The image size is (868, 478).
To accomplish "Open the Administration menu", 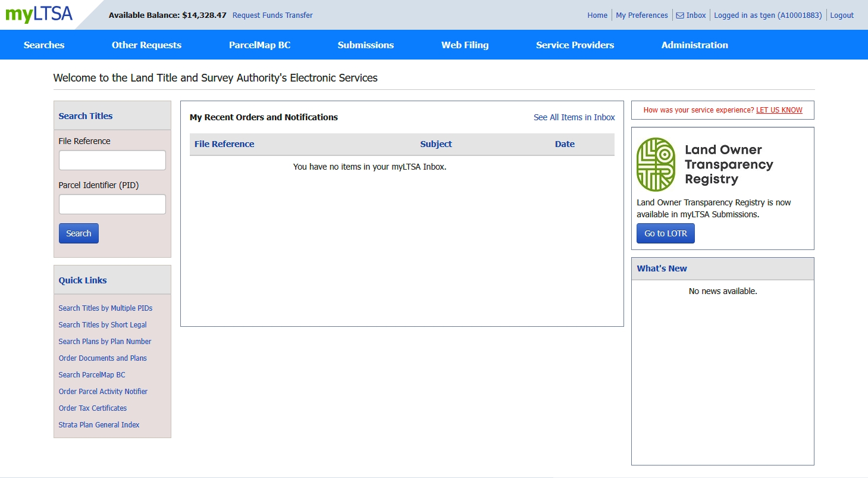I will pyautogui.click(x=694, y=45).
